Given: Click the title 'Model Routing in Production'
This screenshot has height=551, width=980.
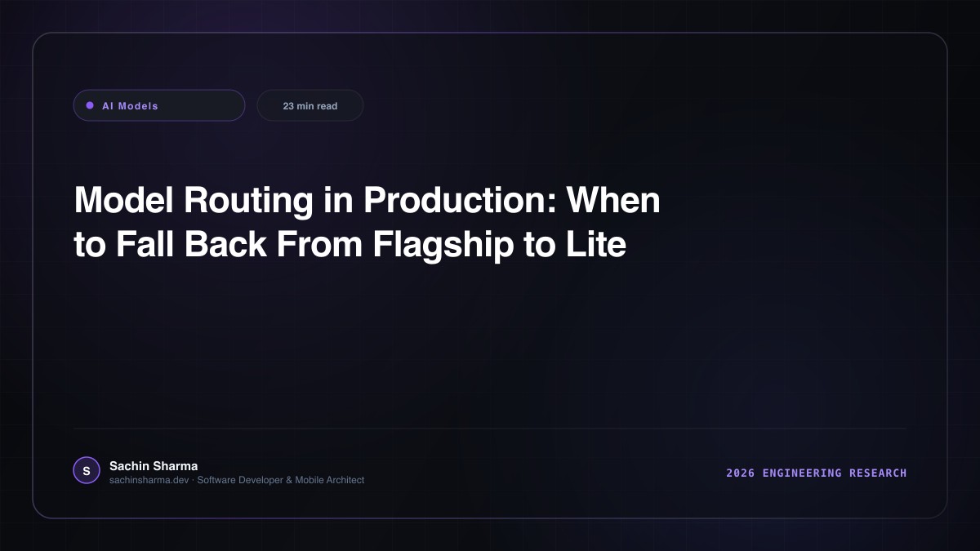Looking at the screenshot, I should (x=367, y=222).
